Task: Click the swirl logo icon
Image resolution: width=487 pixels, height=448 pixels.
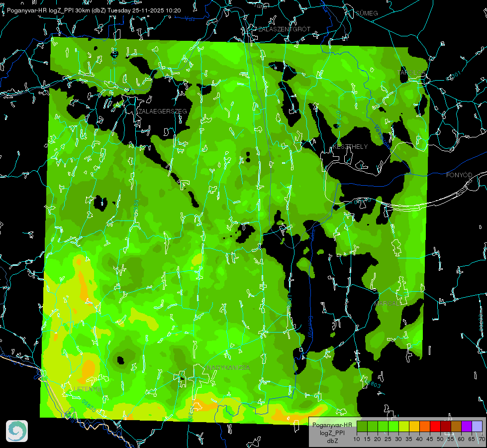Action: coord(17,431)
